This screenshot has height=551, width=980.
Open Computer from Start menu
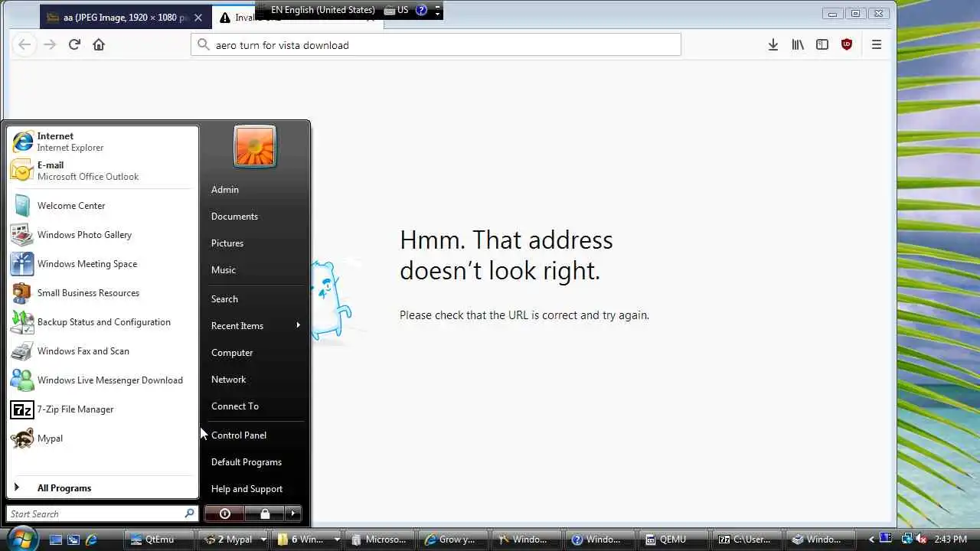(x=256, y=353)
